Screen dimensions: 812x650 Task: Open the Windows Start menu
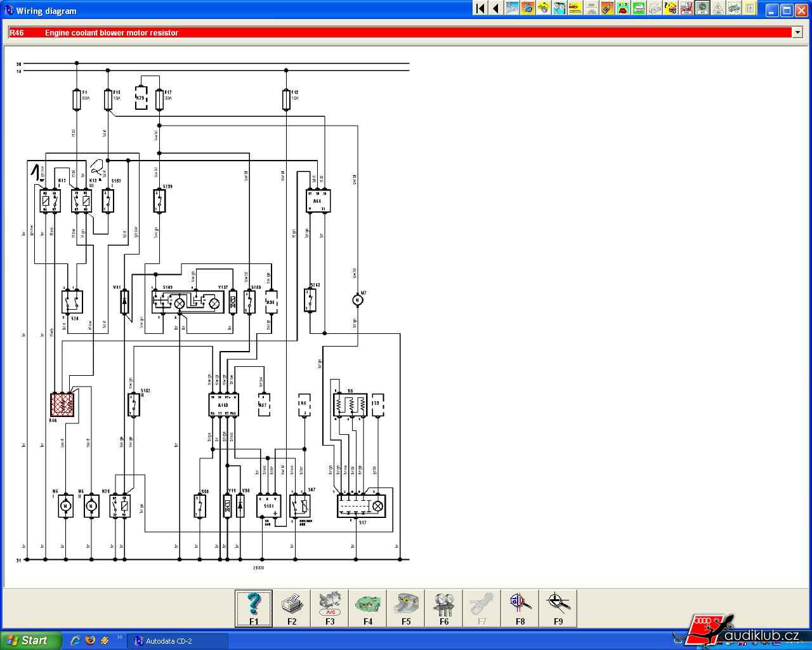coord(30,640)
